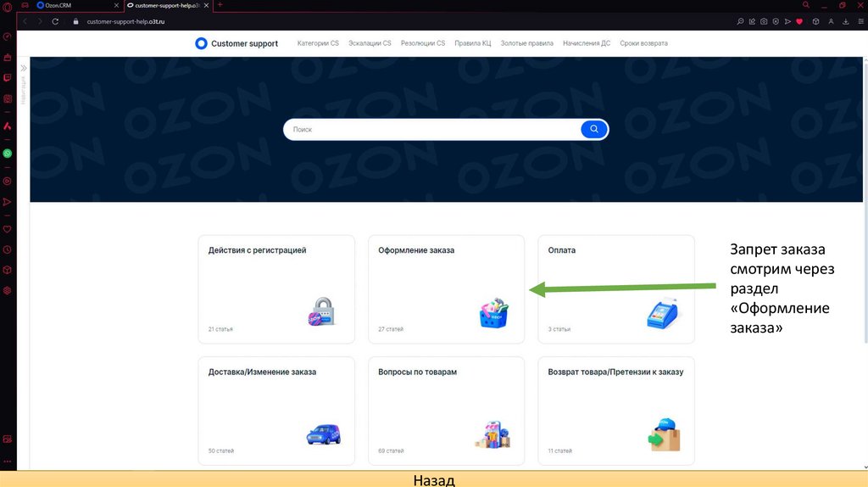Open the Вопросы по товарам card
Screen dimensions: 868x487
(446, 411)
